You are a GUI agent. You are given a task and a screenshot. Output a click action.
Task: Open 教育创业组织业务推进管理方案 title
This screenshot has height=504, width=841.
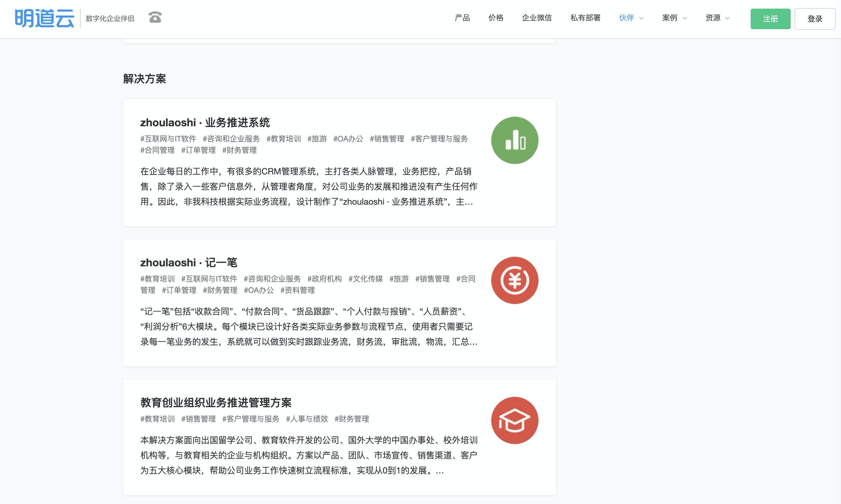click(x=216, y=403)
